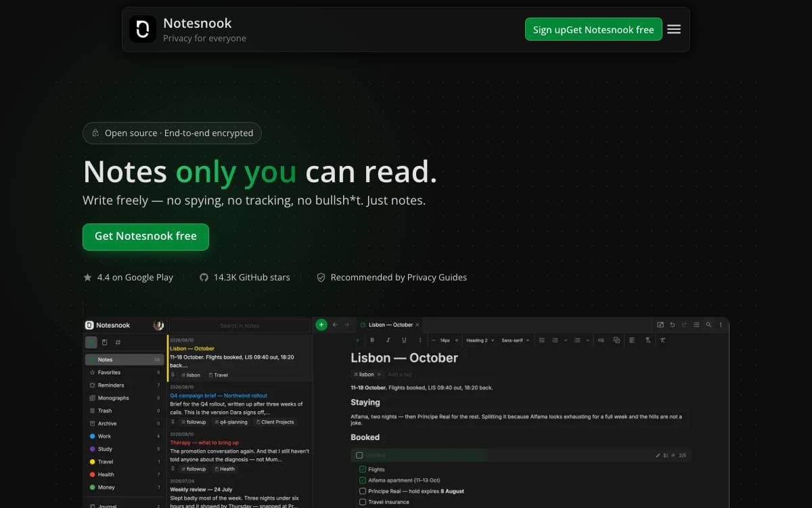The height and width of the screenshot is (508, 812).
Task: Click the Trash icon in sidebar
Action: [92, 410]
